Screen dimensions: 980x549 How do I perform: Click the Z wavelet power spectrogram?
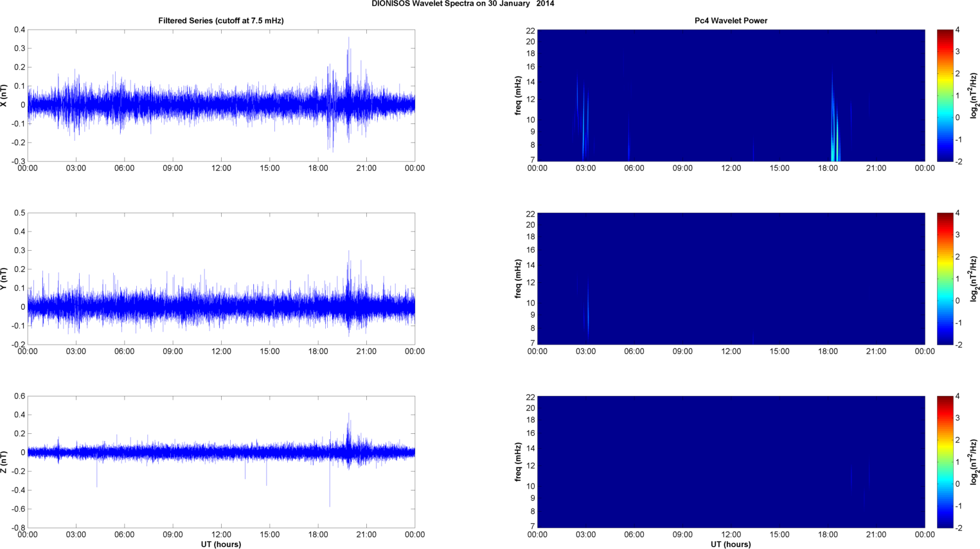pos(731,462)
